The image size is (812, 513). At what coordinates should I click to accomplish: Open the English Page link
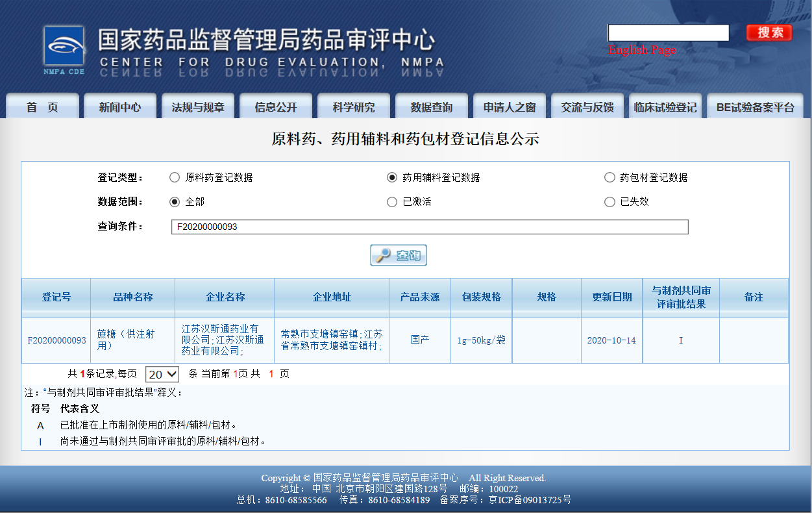coord(642,50)
